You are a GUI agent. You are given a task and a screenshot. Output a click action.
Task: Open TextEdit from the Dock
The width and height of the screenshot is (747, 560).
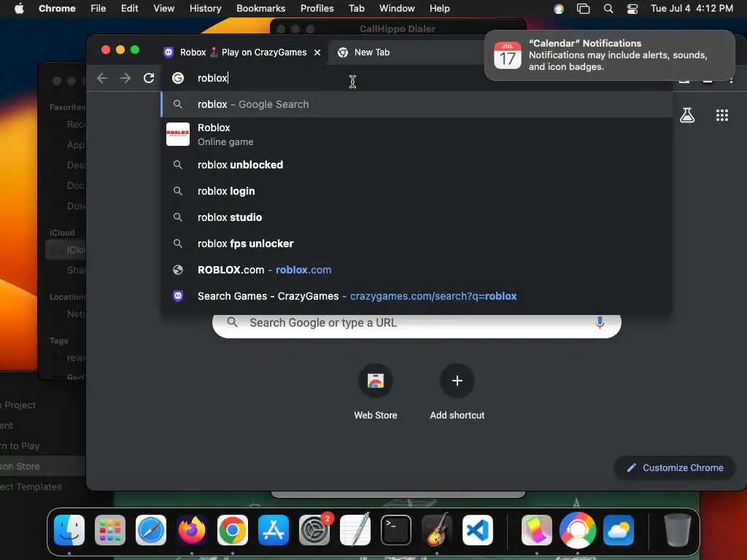[355, 530]
